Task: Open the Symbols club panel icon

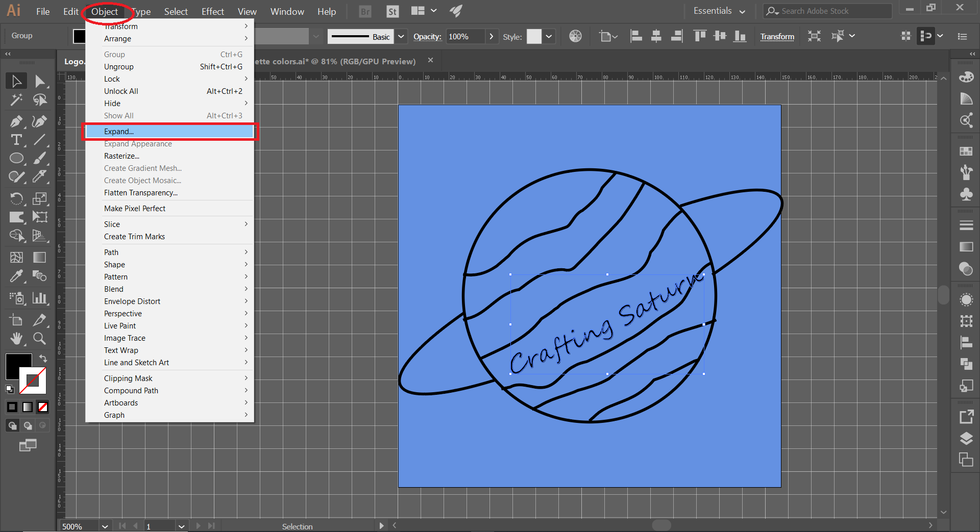Action: [966, 194]
